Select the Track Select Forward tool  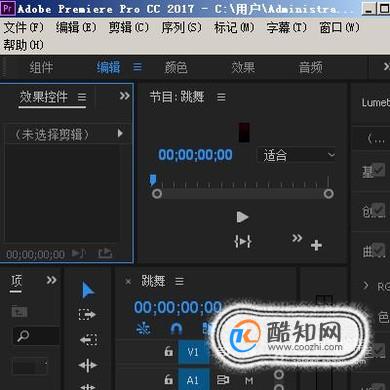[x=87, y=314]
